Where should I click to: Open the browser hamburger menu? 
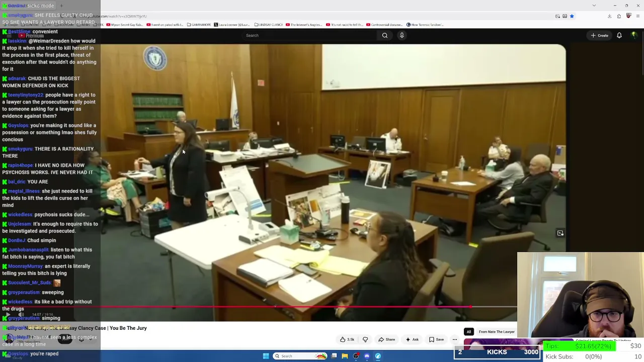[x=638, y=16]
